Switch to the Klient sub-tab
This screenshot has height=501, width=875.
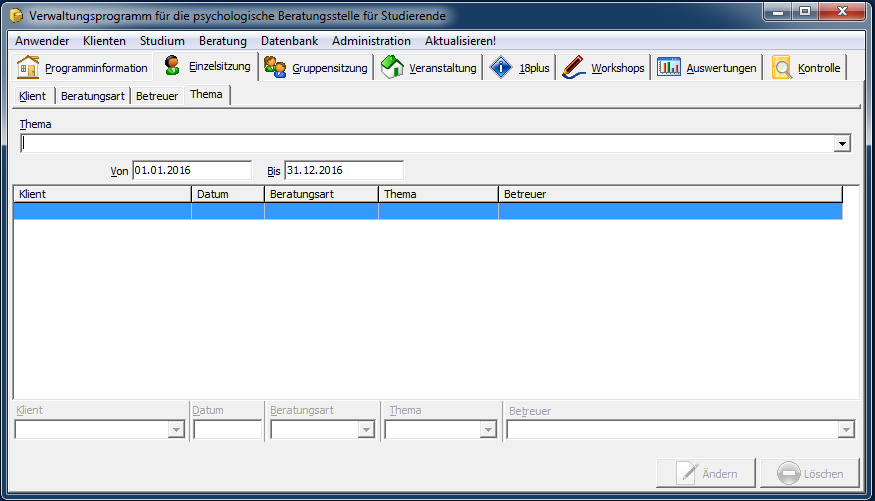coord(33,97)
